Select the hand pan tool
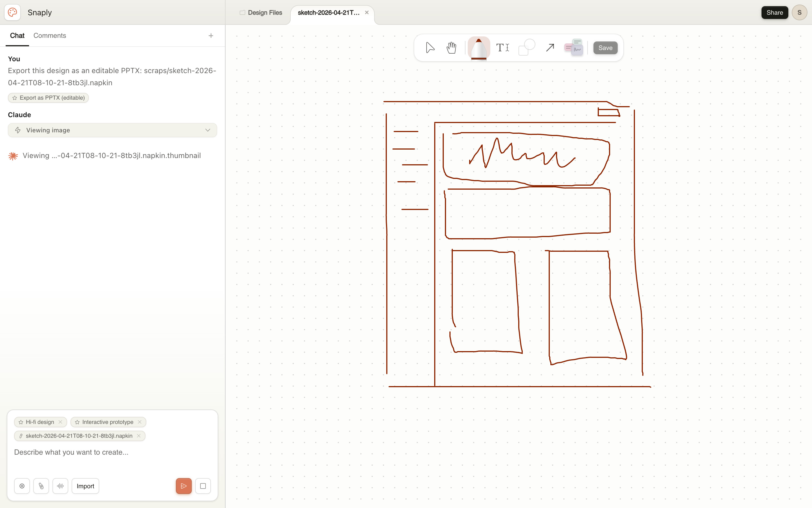 pyautogui.click(x=452, y=48)
